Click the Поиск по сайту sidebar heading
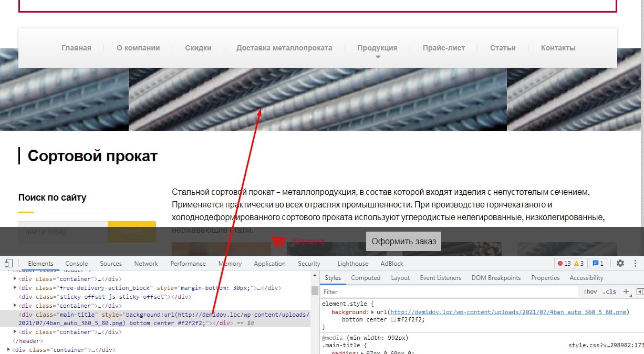 coord(53,197)
